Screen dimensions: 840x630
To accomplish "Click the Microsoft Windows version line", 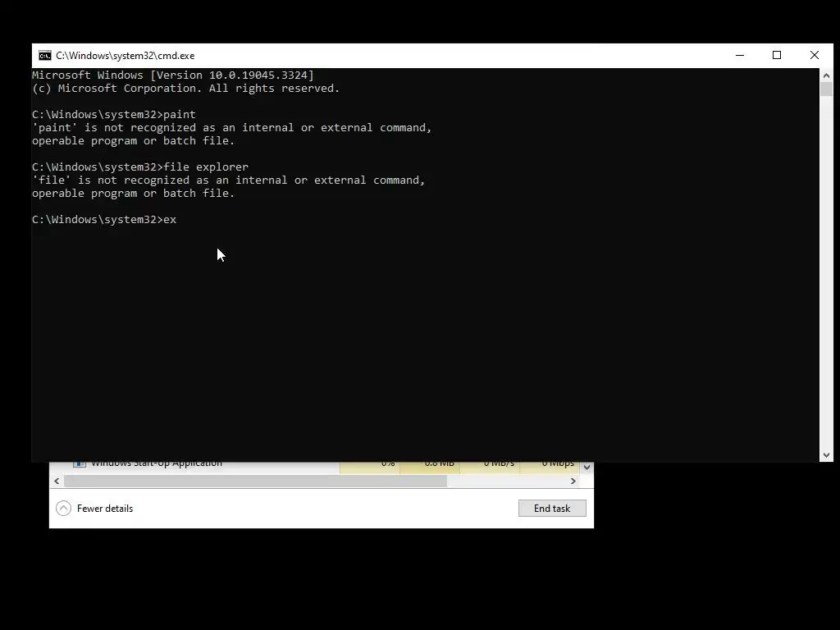I will 173,75.
